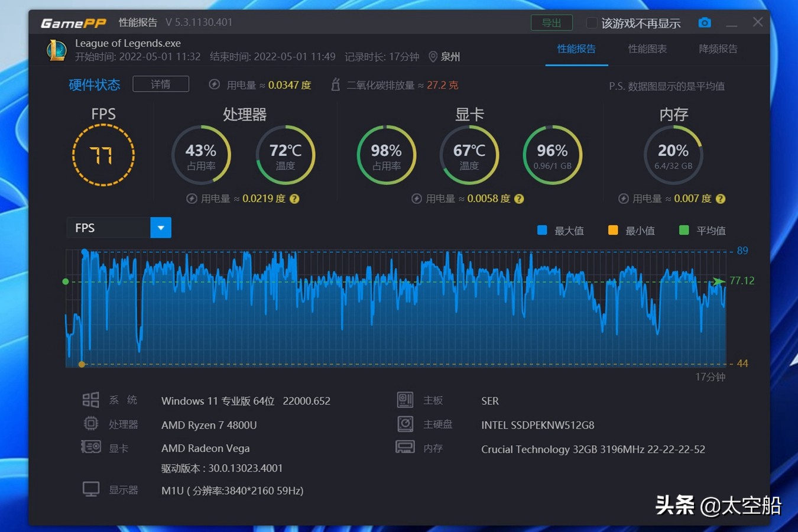
Task: Click the 导出 export button
Action: point(552,22)
